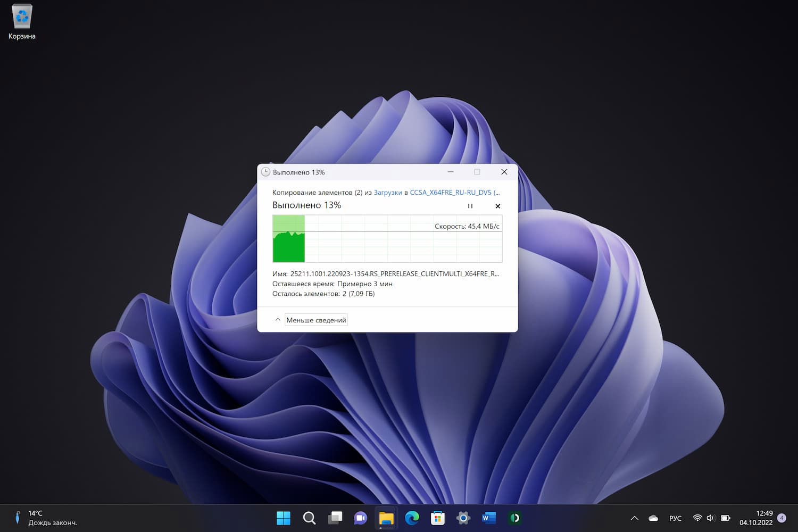Open the Корзина recycle bin desktop icon
798x532 pixels.
pos(22,22)
